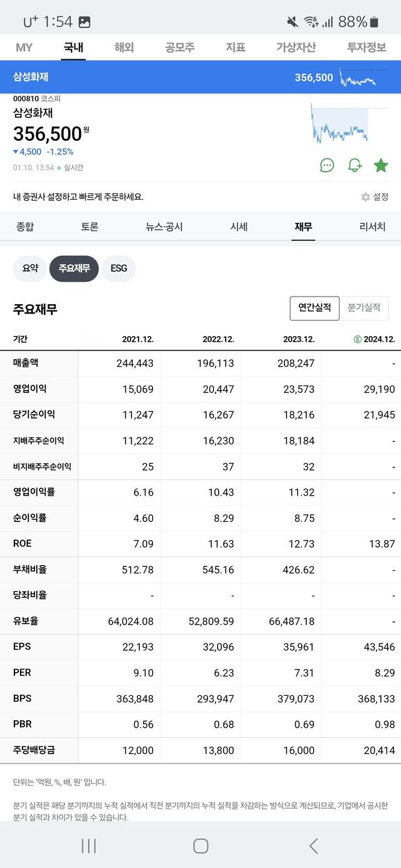Select the 연간실적 annual results toggle
The width and height of the screenshot is (401, 868).
coord(315,308)
